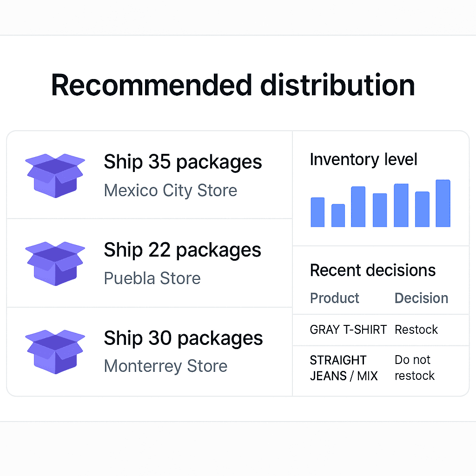Select the Monterrey Store label

(165, 366)
